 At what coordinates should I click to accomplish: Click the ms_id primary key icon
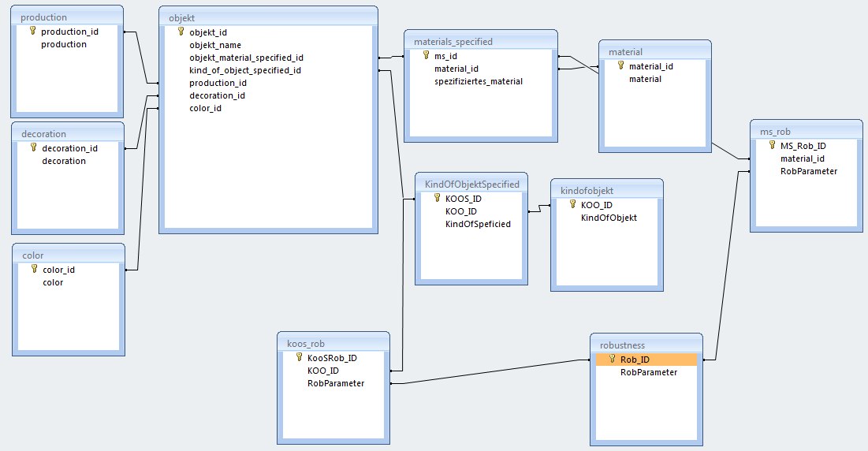pos(427,55)
